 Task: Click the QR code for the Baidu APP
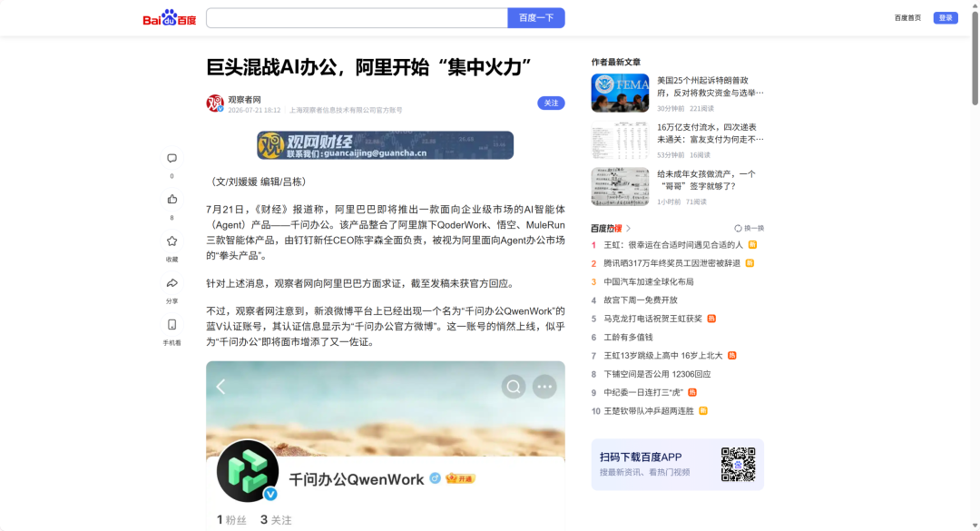[x=738, y=464]
